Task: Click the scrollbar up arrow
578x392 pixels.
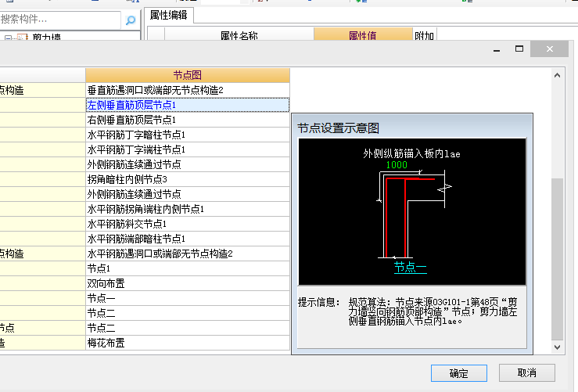Action: pyautogui.click(x=558, y=75)
